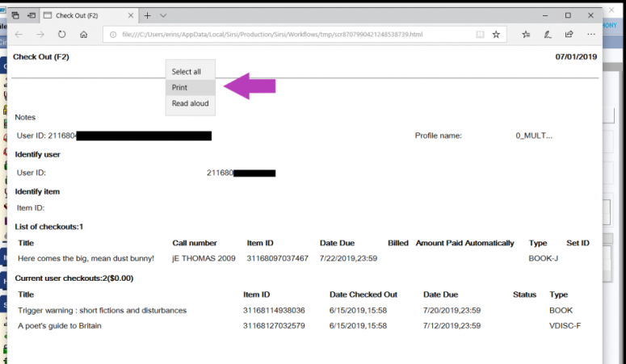Viewport: 626px width, 364px height.
Task: Open reading view book icon
Action: pyautogui.click(x=480, y=35)
